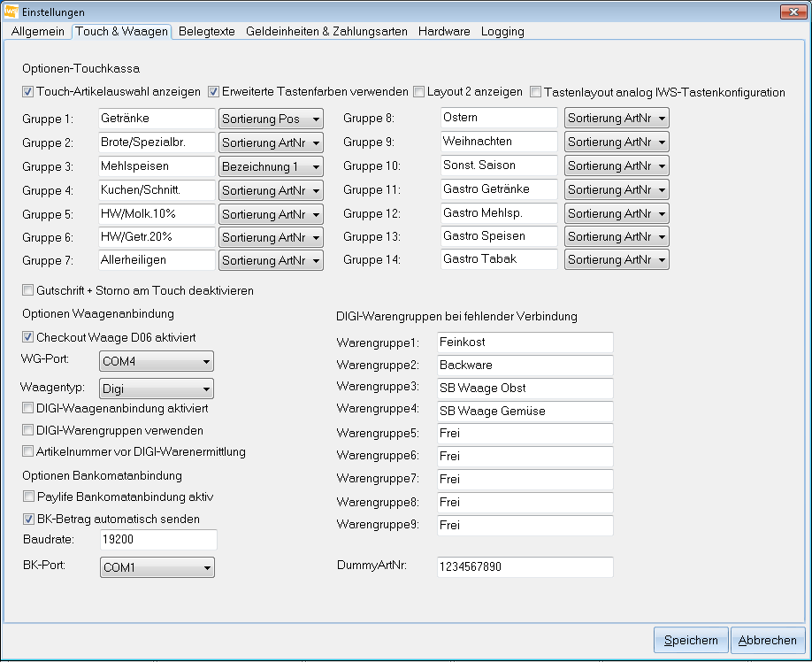Image resolution: width=812 pixels, height=662 pixels.
Task: Click the Gruppe 10 field Sonst. Saison
Action: coord(499,165)
